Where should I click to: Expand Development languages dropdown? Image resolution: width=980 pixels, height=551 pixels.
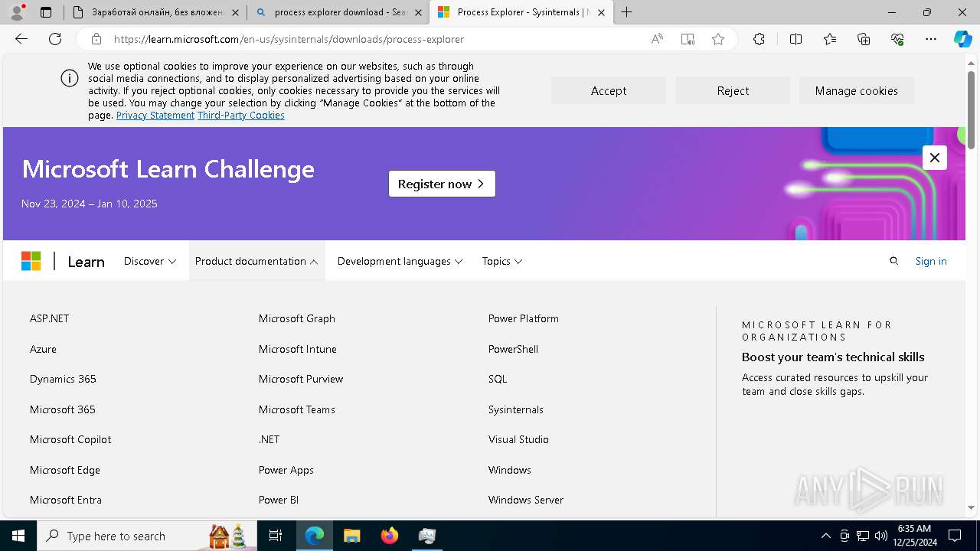[400, 261]
